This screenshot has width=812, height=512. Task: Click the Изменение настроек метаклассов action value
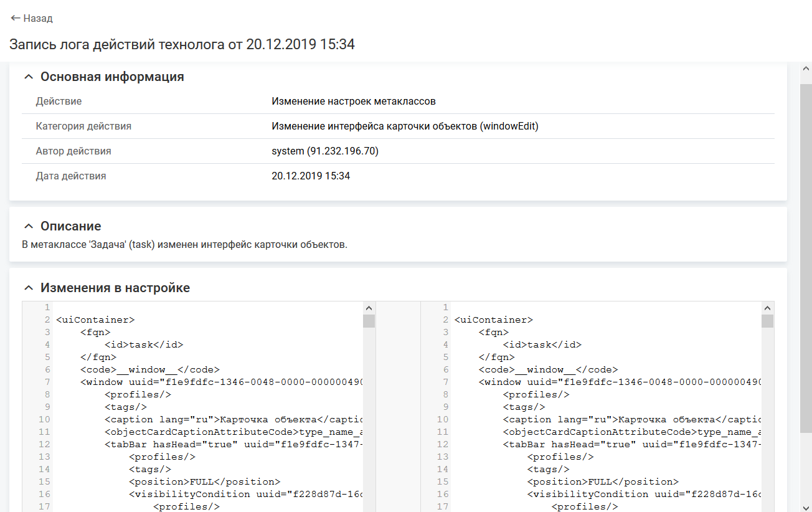[353, 102]
